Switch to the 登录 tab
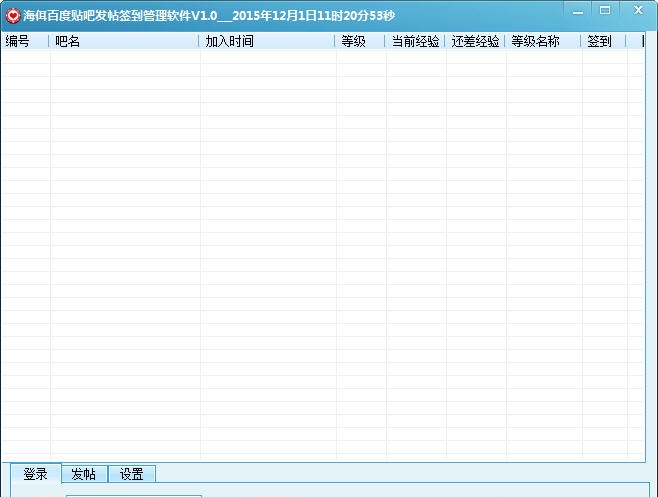Screen dimensions: 658x497 click(x=36, y=474)
